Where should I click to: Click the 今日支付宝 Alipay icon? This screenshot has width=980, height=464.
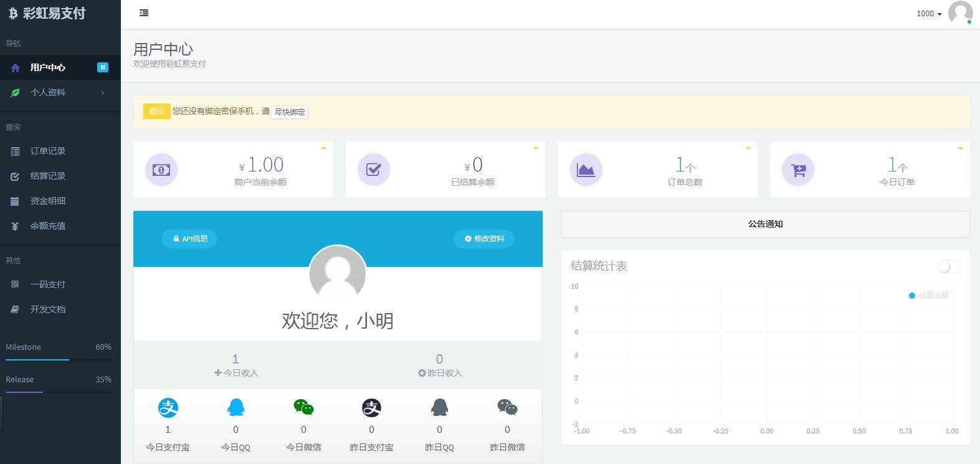pos(168,408)
